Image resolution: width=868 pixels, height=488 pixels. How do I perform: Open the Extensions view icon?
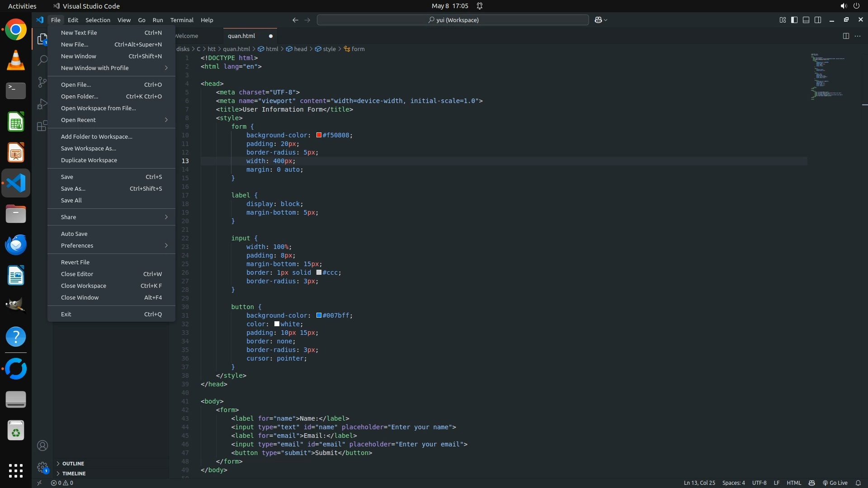click(42, 126)
